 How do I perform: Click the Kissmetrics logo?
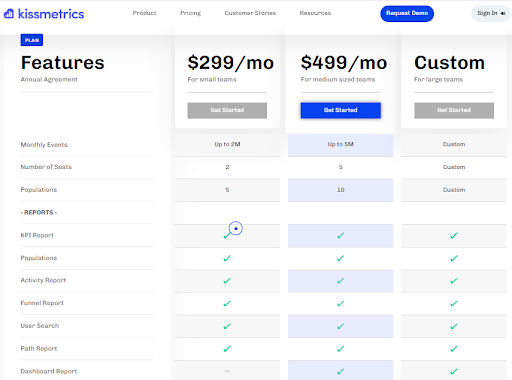(x=44, y=14)
